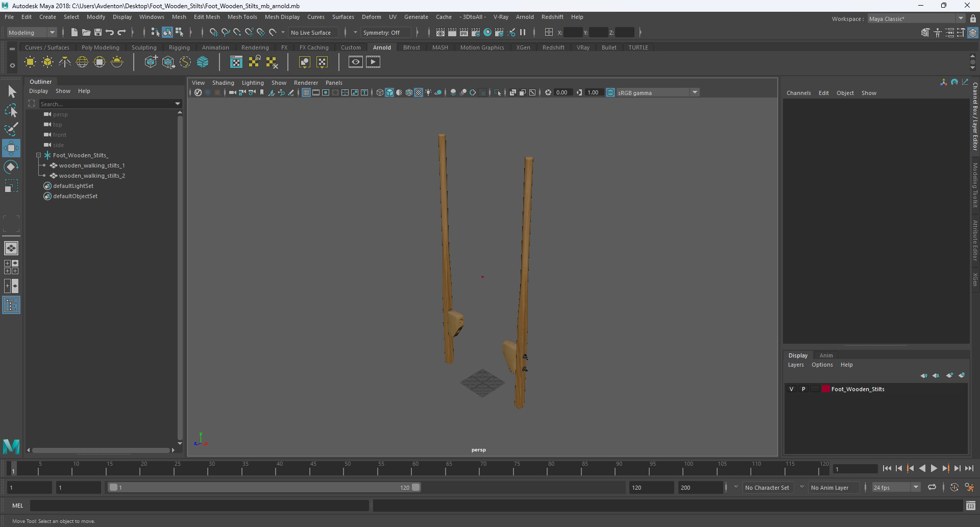
Task: Toggle playback loop mode
Action: coord(932,488)
